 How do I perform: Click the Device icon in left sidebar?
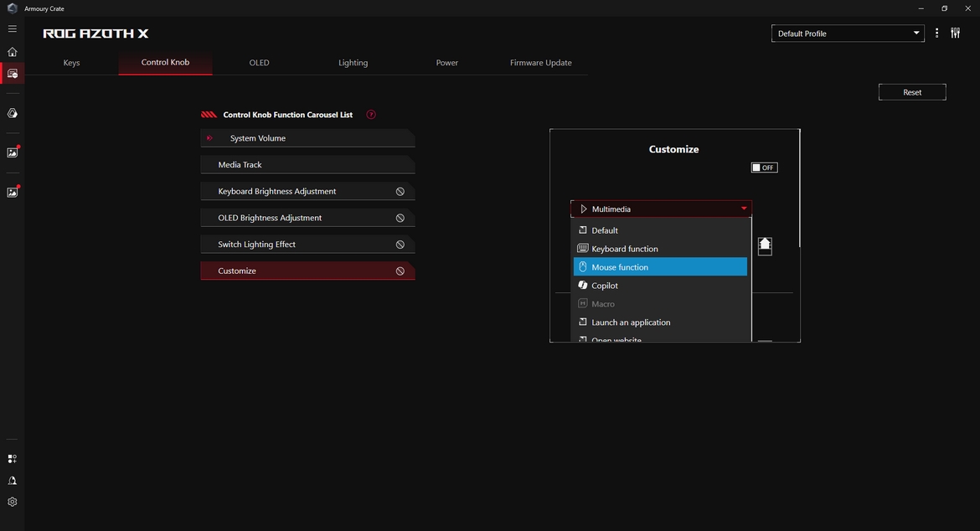12,74
